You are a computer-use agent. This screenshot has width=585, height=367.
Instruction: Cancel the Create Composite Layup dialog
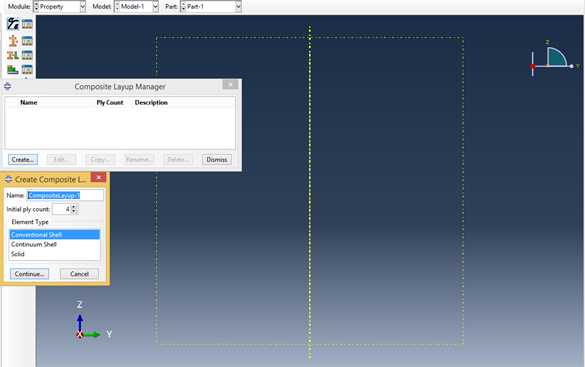[x=79, y=274]
